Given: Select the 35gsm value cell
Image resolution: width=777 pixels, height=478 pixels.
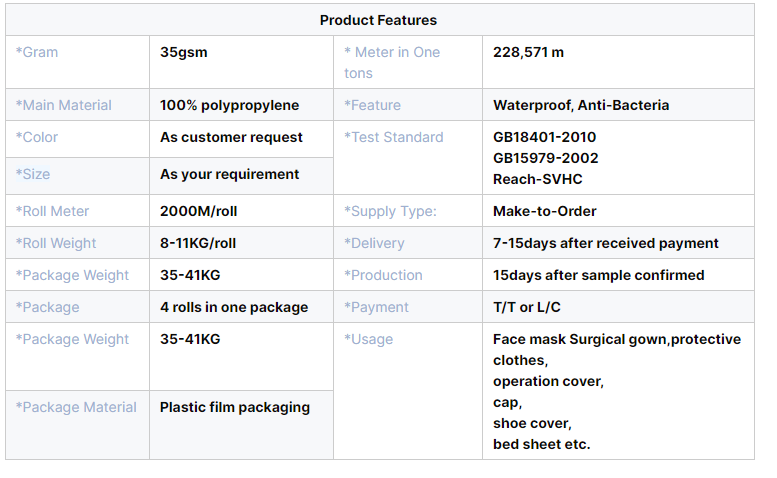Looking at the screenshot, I should (x=184, y=52).
